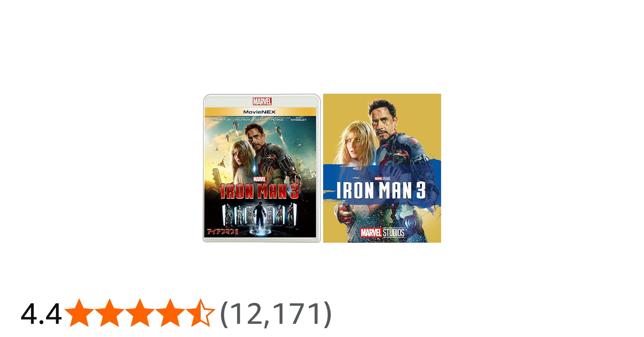Viewport: 644px width, 337px height.
Task: Click the third orange rating star
Action: pyautogui.click(x=140, y=313)
